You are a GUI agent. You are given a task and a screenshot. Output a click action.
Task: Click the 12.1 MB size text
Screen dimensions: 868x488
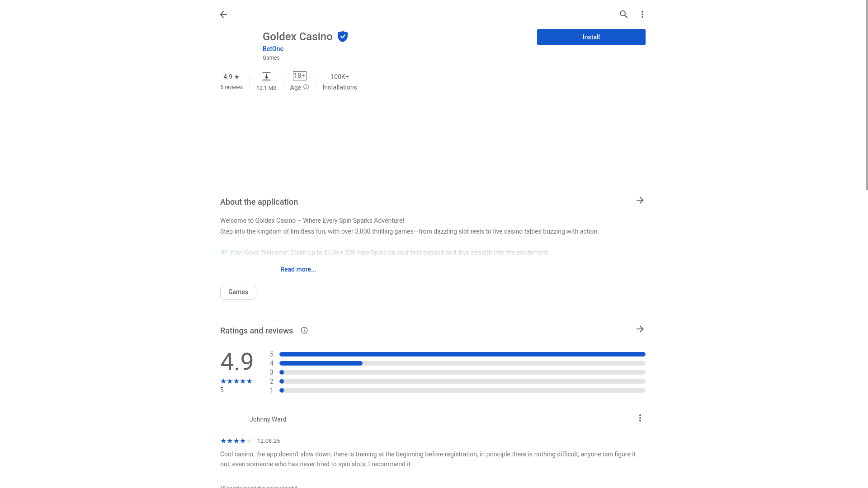[x=266, y=88]
